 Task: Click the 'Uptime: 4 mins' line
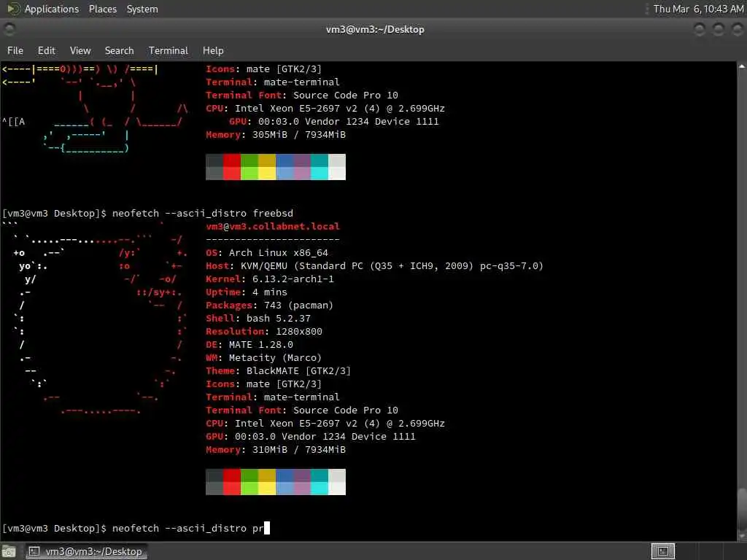coord(247,292)
